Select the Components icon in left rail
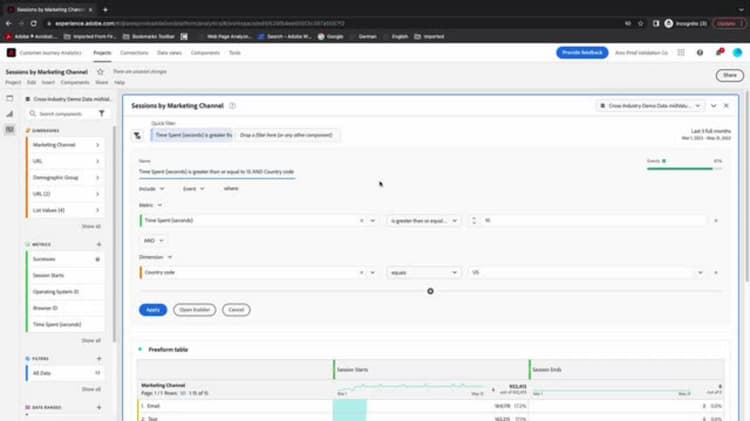 10,130
